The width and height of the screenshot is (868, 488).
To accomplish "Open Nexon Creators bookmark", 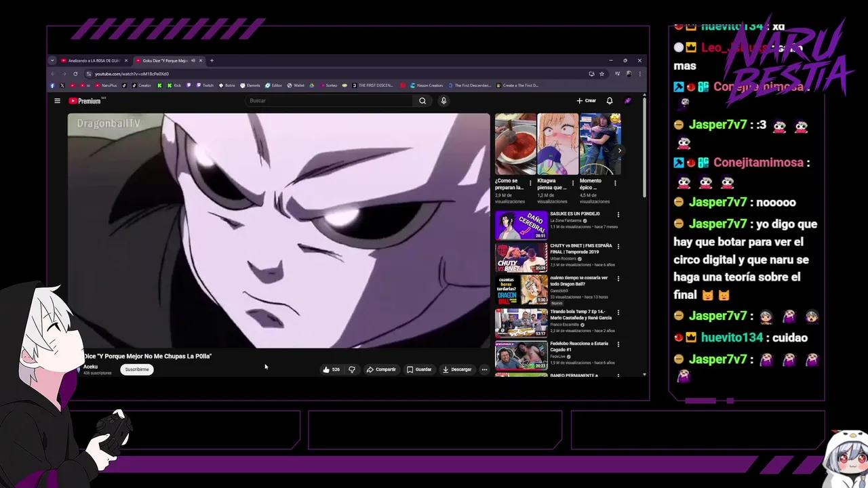I will pyautogui.click(x=427, y=85).
